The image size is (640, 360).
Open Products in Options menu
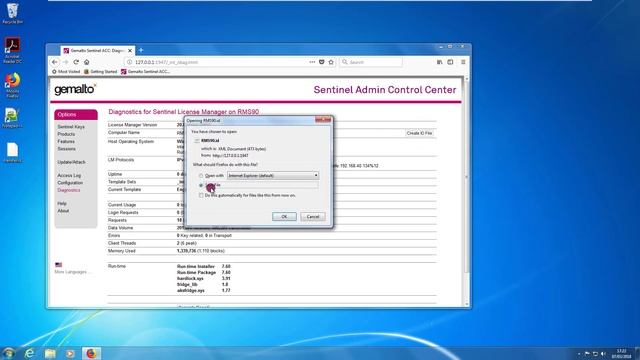[66, 134]
